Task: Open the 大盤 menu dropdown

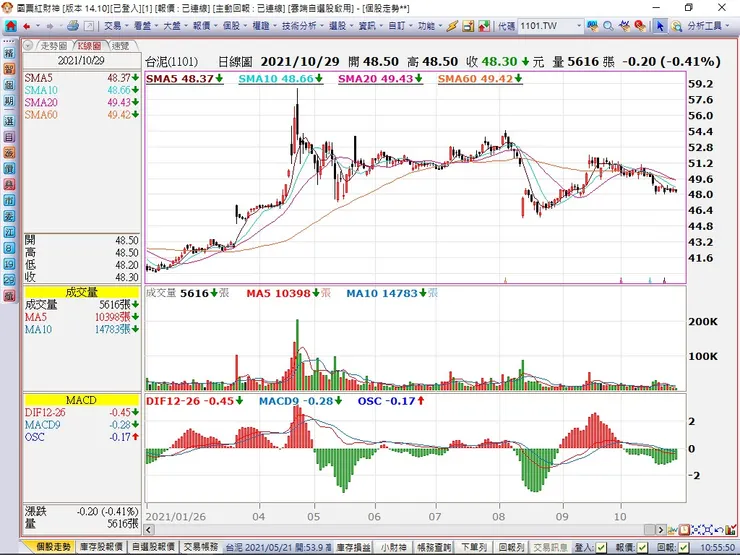Action: (x=175, y=26)
